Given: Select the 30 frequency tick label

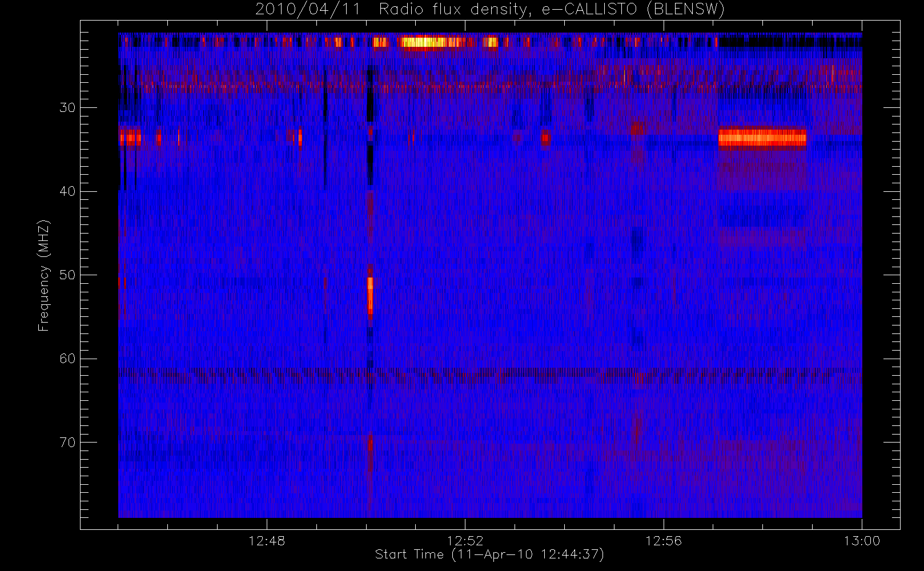Looking at the screenshot, I should (x=67, y=107).
